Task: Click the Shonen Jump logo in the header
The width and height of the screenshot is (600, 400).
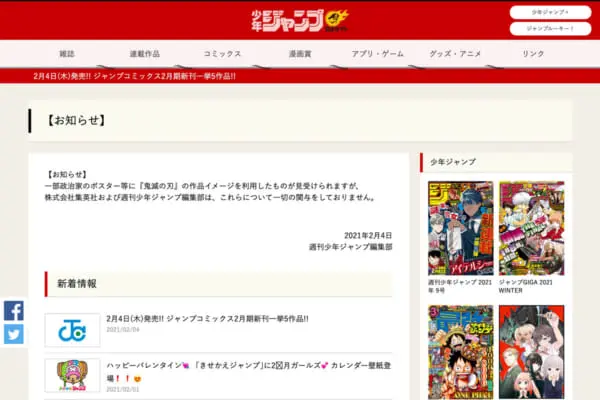Action: pyautogui.click(x=300, y=21)
